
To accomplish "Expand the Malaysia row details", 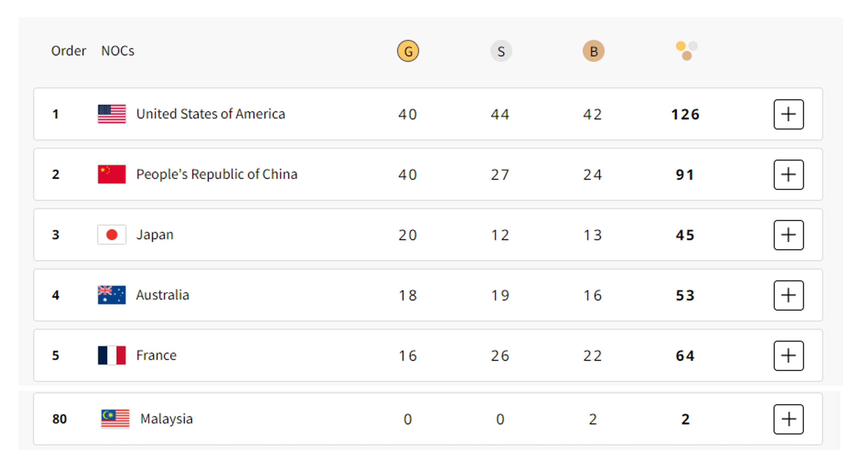I will [x=788, y=419].
